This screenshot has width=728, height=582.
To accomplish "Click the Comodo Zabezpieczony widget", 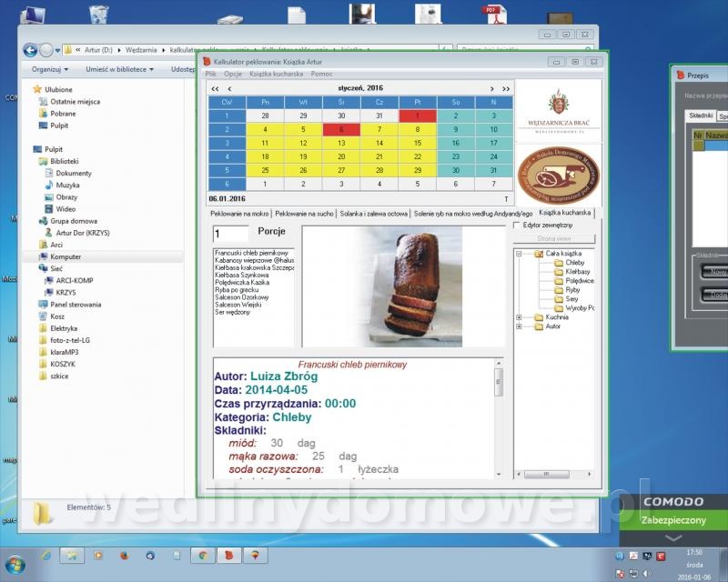I will (x=673, y=520).
